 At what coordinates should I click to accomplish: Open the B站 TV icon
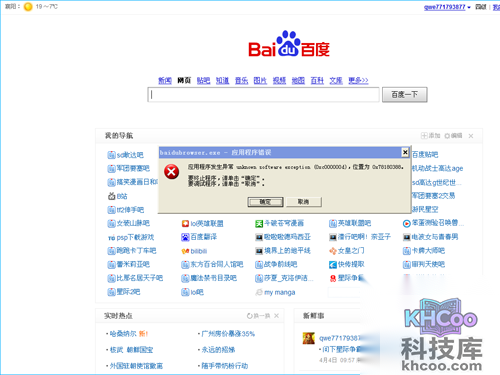click(x=111, y=196)
